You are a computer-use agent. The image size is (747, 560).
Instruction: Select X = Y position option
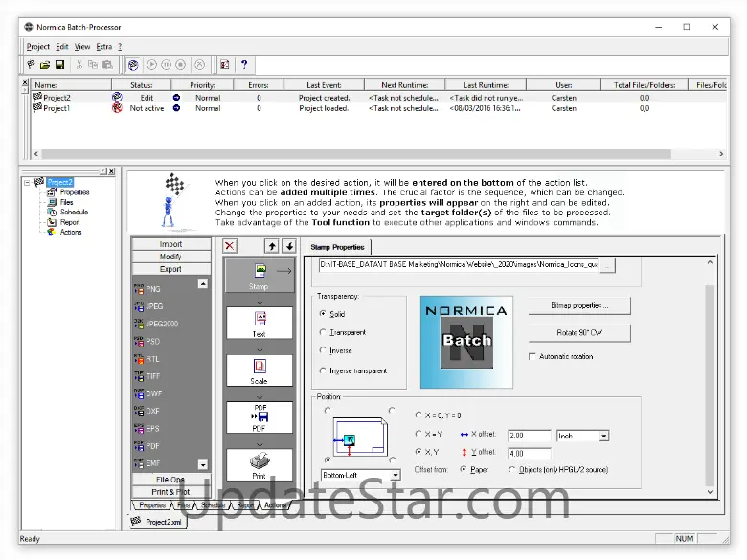tap(419, 434)
